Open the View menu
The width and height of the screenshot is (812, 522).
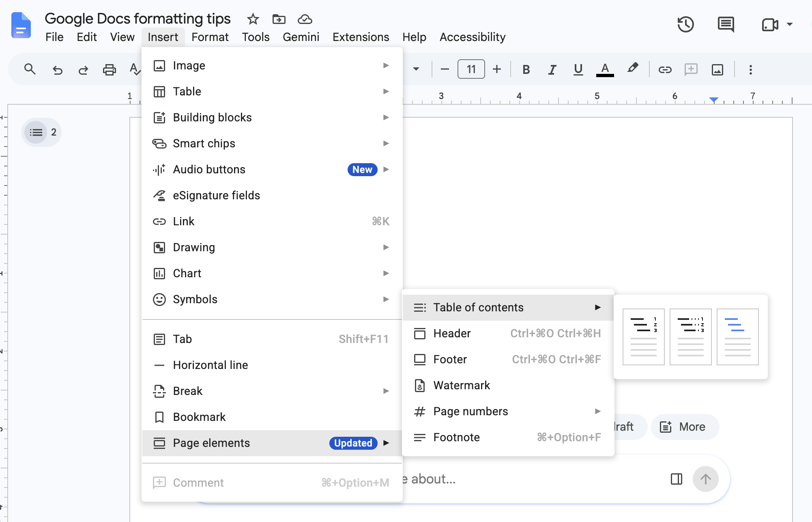[x=122, y=37]
